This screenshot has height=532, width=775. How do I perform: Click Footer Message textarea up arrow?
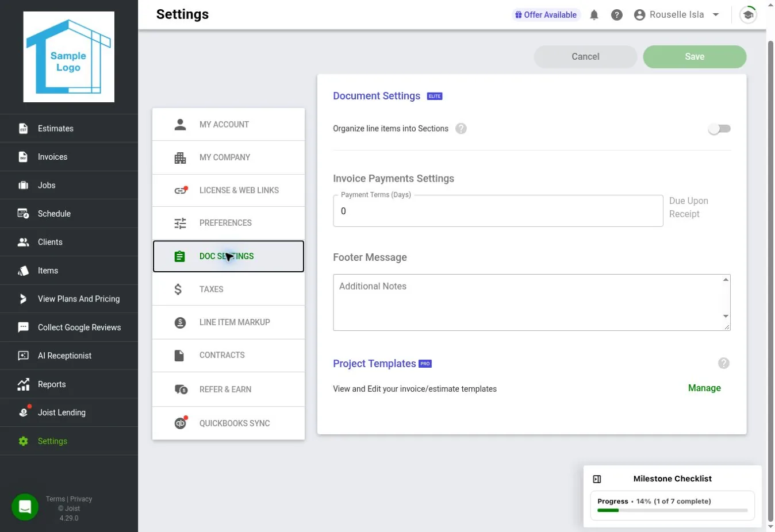pos(726,280)
